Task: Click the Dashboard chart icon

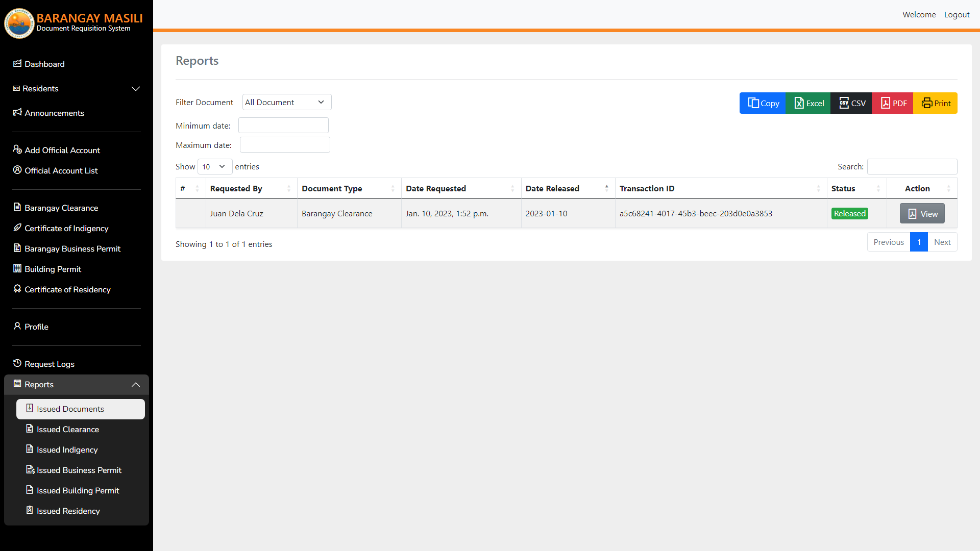Action: (17, 64)
